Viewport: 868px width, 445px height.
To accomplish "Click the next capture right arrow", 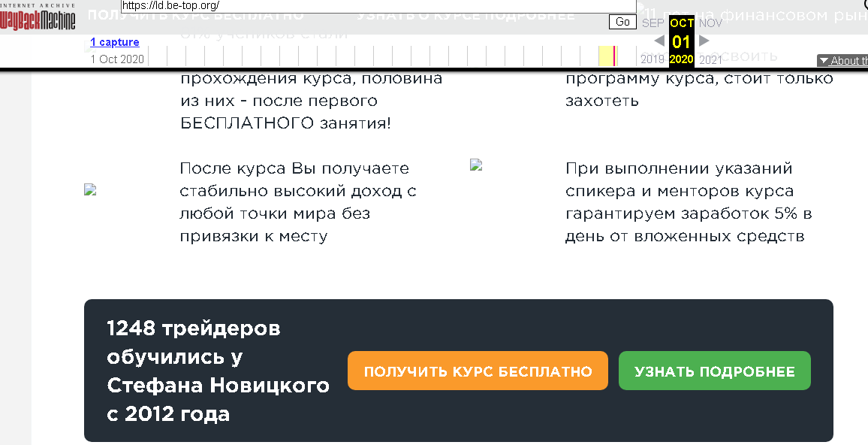I will tap(704, 41).
